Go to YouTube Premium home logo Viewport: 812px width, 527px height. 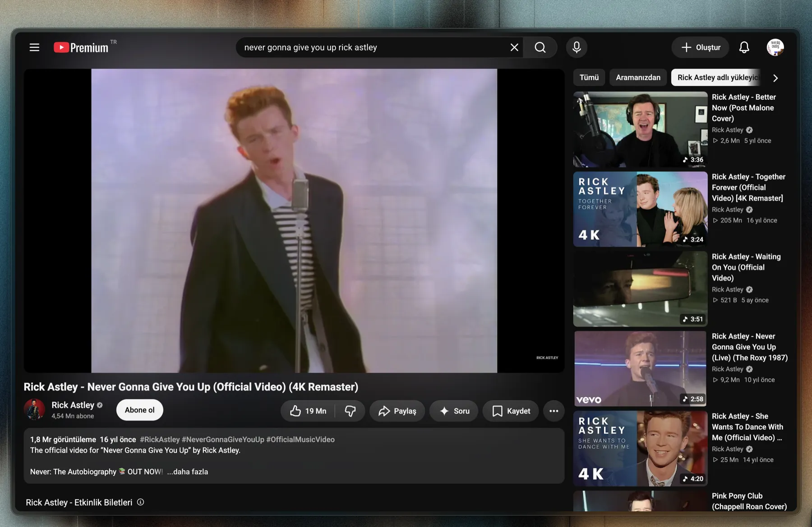coord(81,47)
